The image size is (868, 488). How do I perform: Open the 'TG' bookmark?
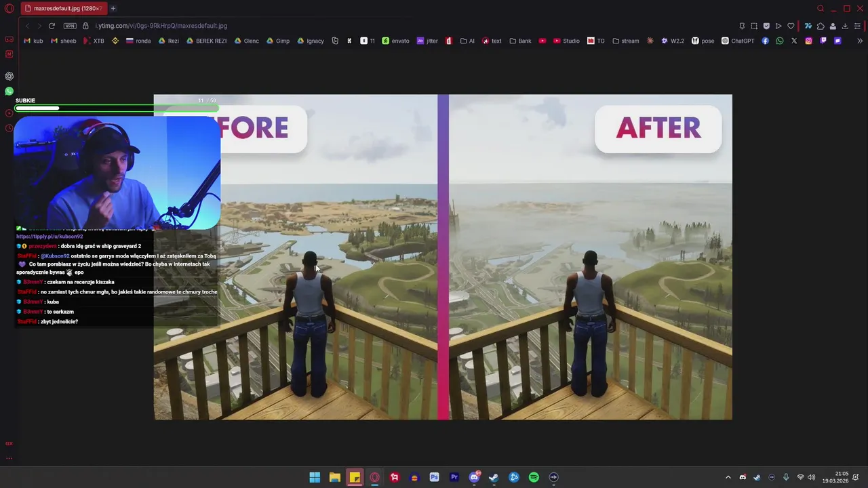click(596, 41)
